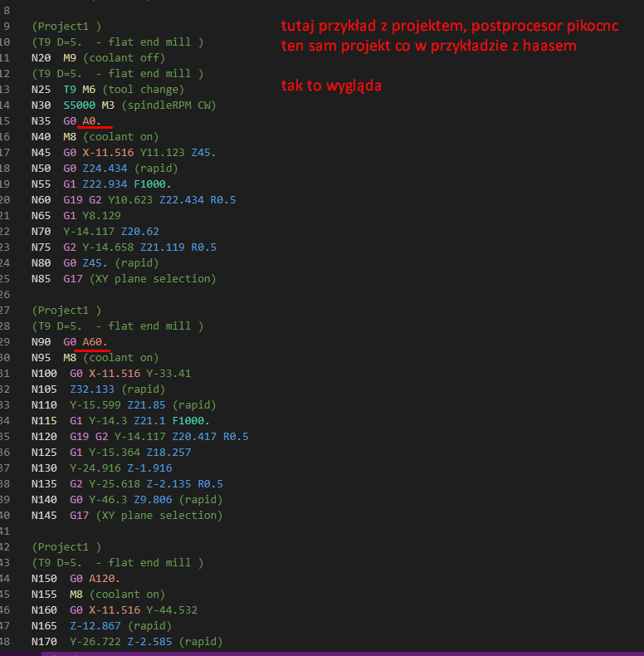644x656 pixels.
Task: Click the G17 code on line N85
Action: pos(73,279)
